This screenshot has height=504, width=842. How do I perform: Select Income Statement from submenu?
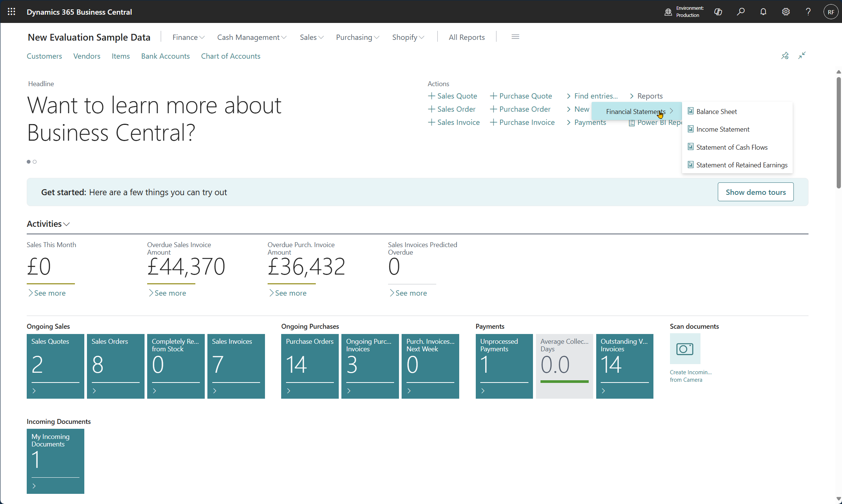[737, 129]
